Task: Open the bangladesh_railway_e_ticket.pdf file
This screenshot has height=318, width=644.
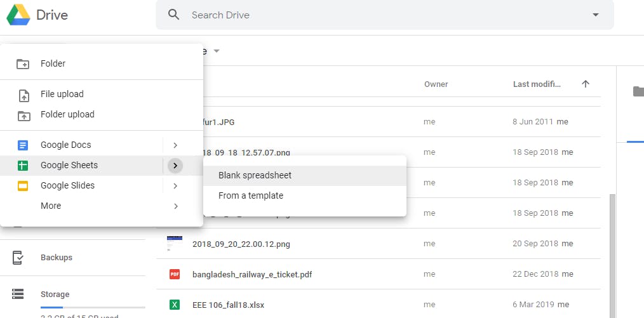Action: 252,274
